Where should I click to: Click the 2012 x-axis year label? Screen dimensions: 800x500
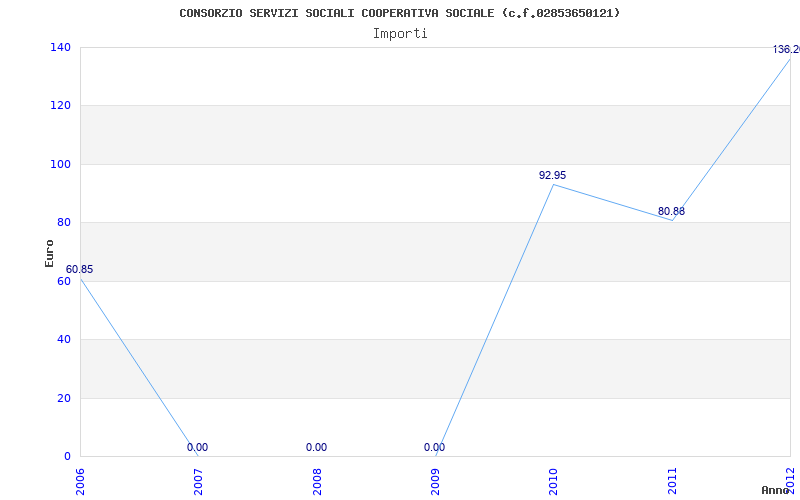[790, 481]
